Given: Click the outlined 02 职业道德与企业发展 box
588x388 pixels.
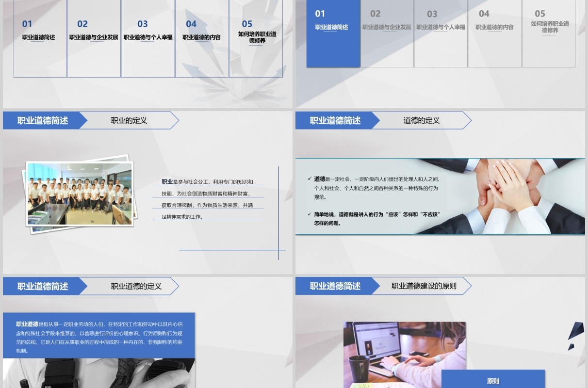Looking at the screenshot, I should coord(94,39).
